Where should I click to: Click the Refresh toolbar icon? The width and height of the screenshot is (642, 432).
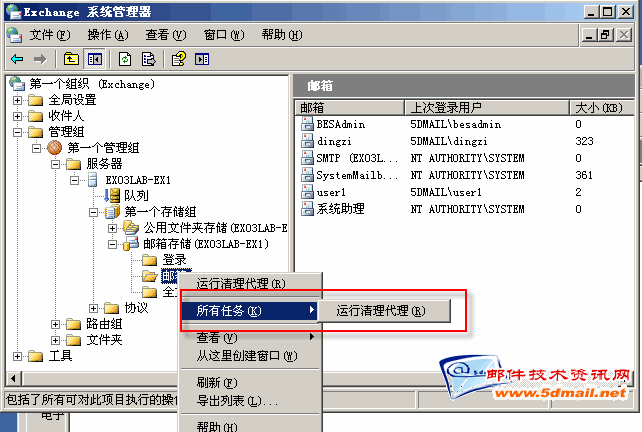125,59
